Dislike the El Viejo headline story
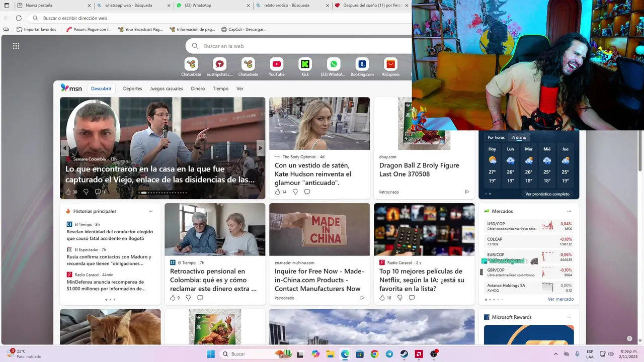 [x=86, y=192]
